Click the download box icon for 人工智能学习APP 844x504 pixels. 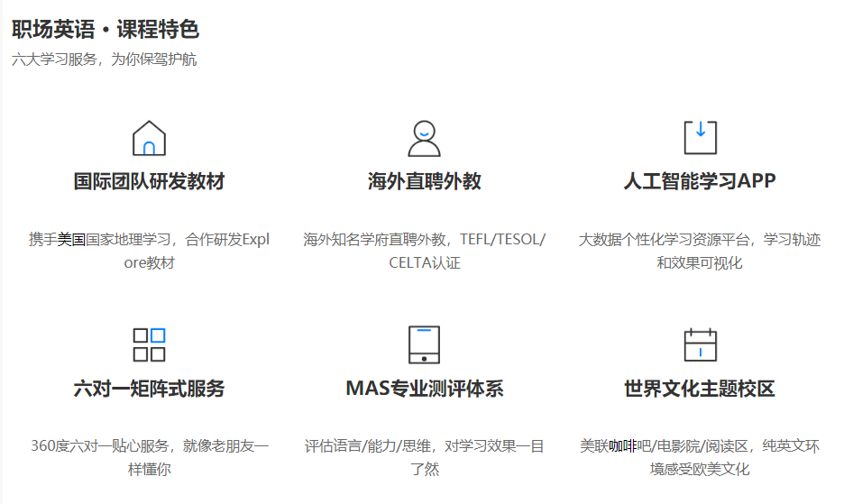click(x=700, y=138)
